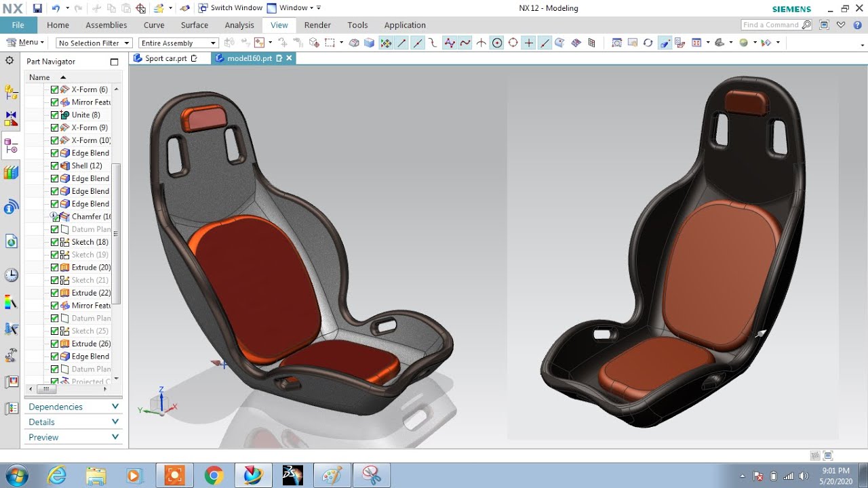Image resolution: width=868 pixels, height=488 pixels.
Task: Sort by the Name column header
Action: click(39, 77)
